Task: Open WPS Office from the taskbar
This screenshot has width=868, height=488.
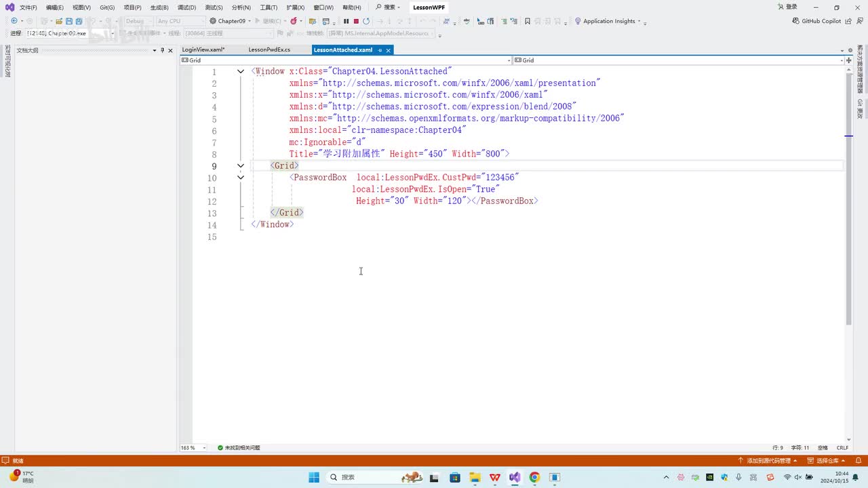Action: click(x=495, y=477)
